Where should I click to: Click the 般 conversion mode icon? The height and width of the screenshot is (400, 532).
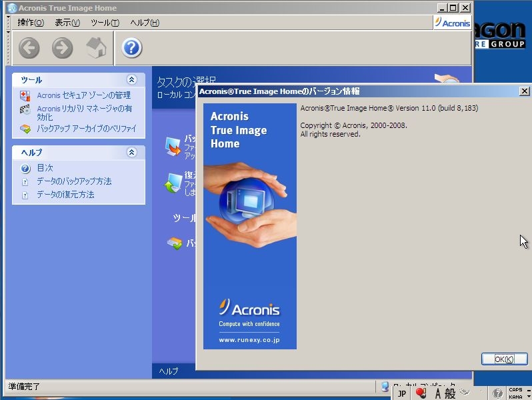point(450,393)
